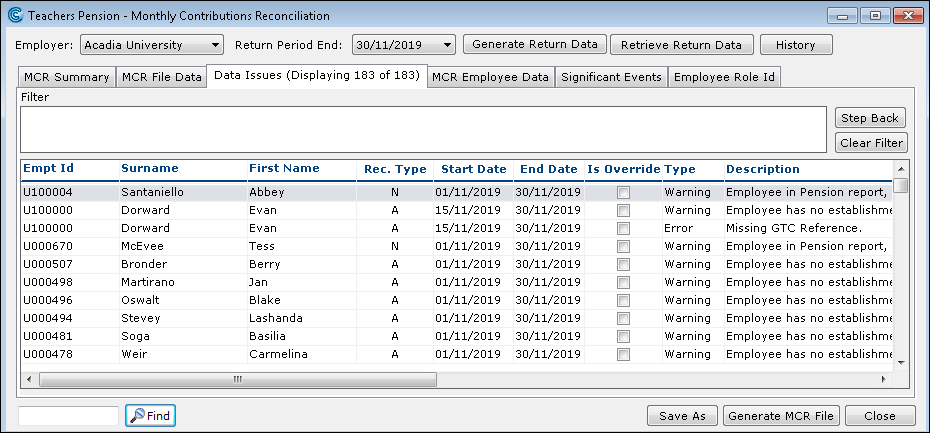
Task: Select first name Basilia
Action: [301, 336]
